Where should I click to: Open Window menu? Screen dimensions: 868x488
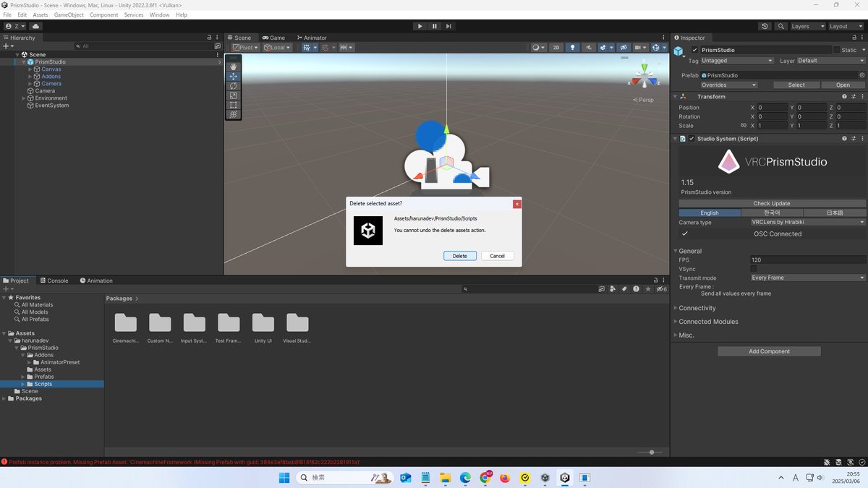159,14
